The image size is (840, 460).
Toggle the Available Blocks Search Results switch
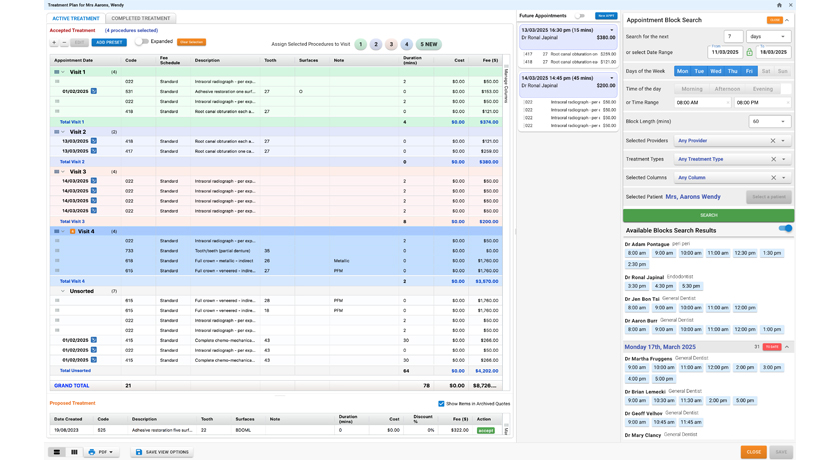(785, 229)
